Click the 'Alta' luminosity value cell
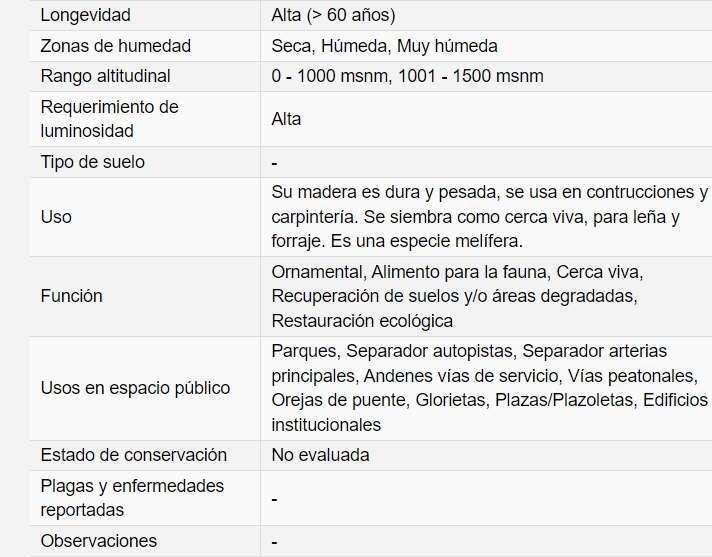 point(286,119)
